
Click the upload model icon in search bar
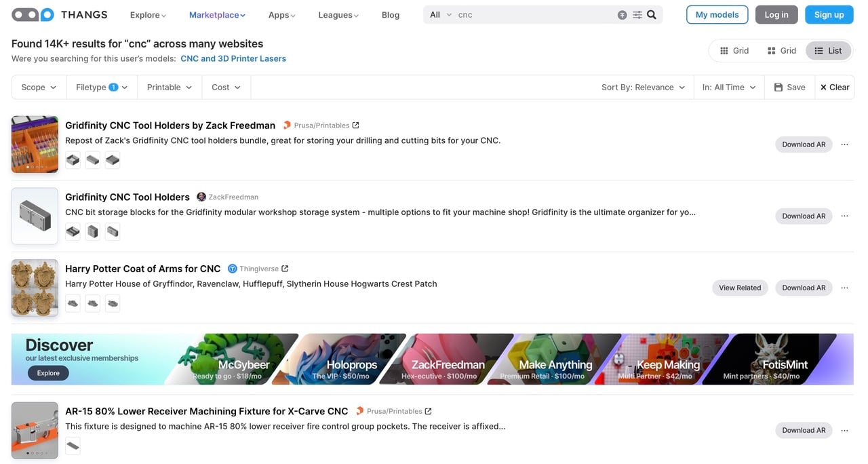click(x=622, y=14)
